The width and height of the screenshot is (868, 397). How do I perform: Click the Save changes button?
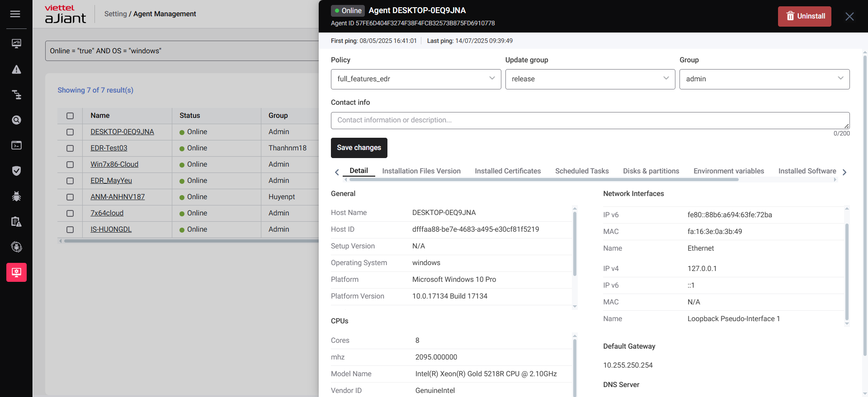[359, 148]
